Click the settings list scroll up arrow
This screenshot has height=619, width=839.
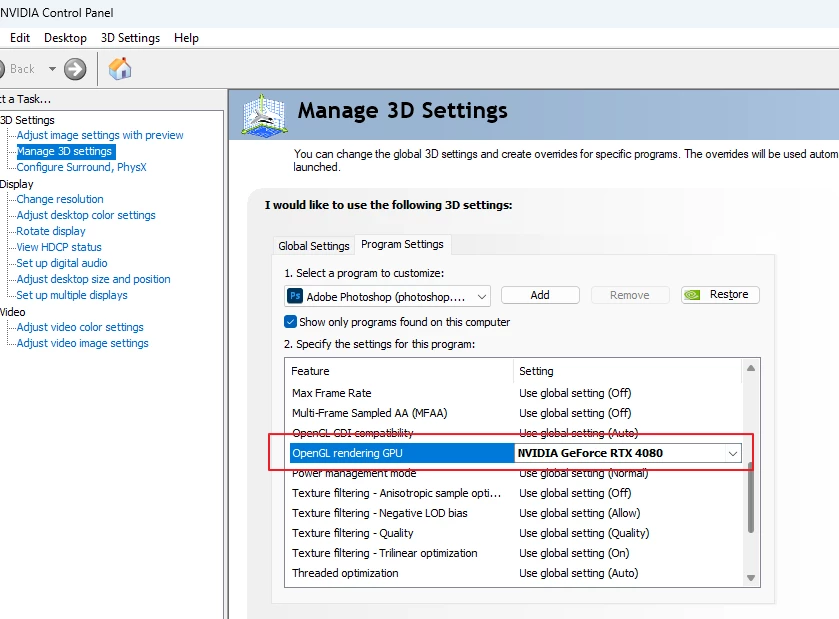(751, 368)
